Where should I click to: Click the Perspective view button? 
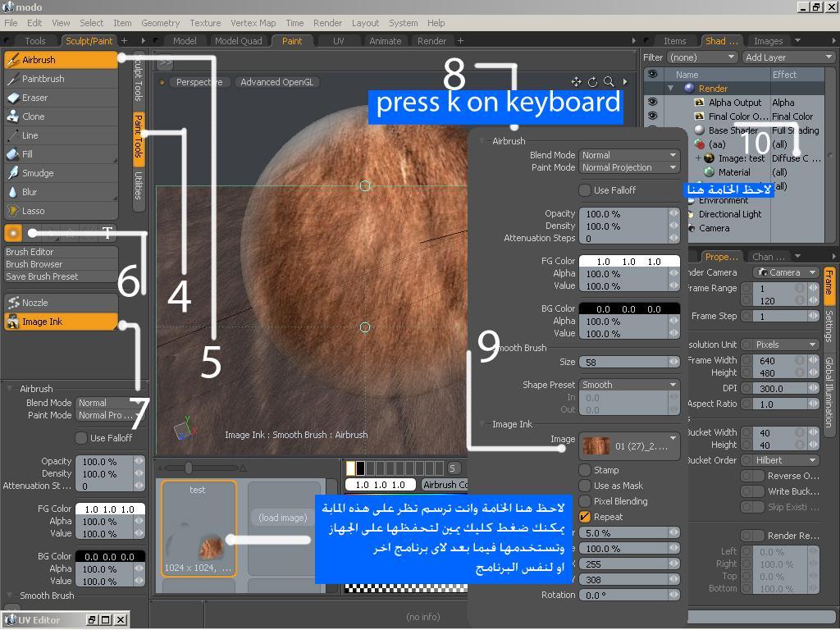click(199, 82)
